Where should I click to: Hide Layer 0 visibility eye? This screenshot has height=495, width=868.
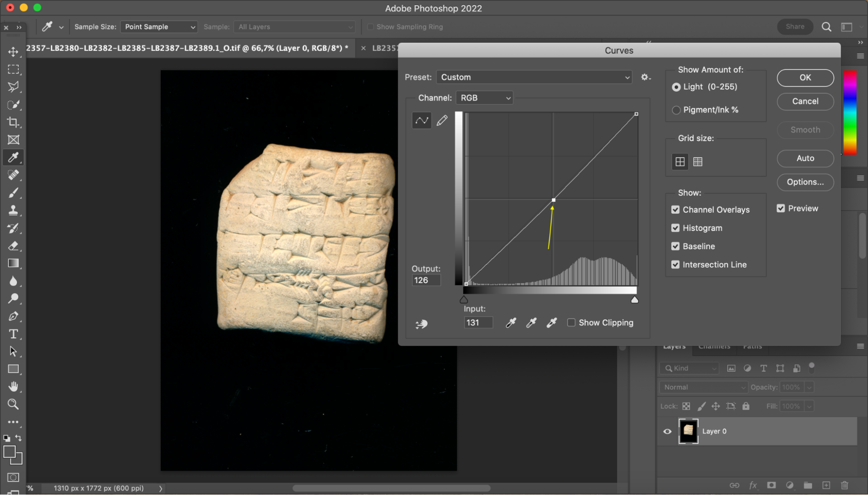tap(667, 432)
